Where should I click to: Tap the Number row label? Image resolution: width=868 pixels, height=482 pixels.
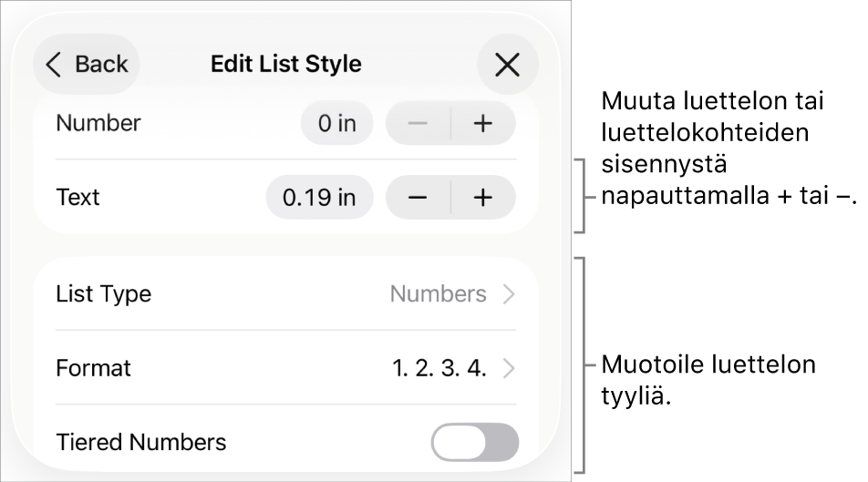click(x=98, y=123)
